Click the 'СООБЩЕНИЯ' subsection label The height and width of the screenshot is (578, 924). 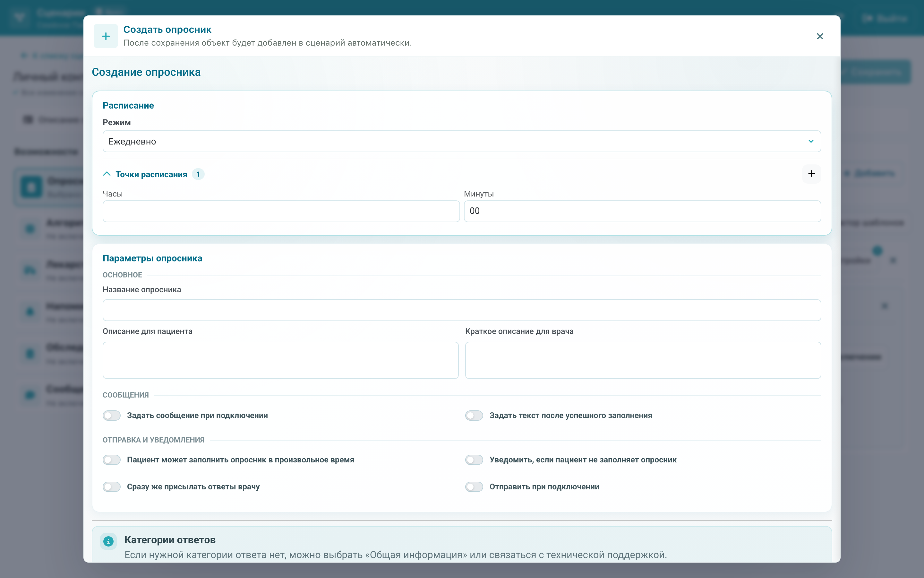point(126,395)
